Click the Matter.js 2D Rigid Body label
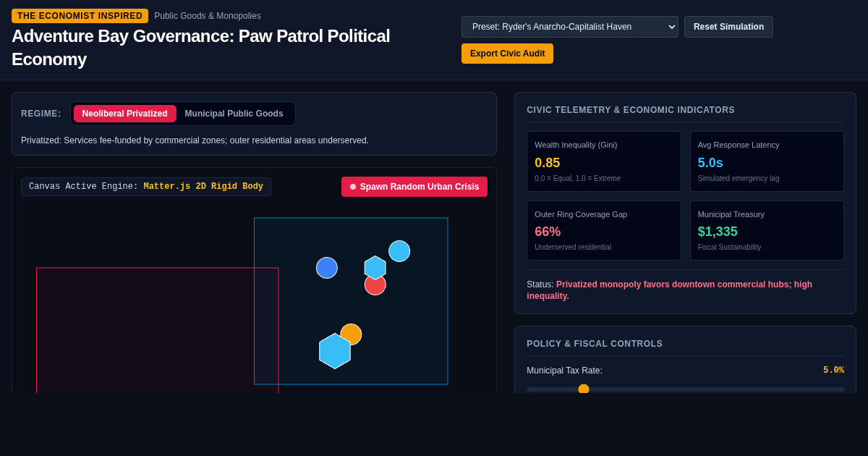The width and height of the screenshot is (868, 456). [x=203, y=187]
